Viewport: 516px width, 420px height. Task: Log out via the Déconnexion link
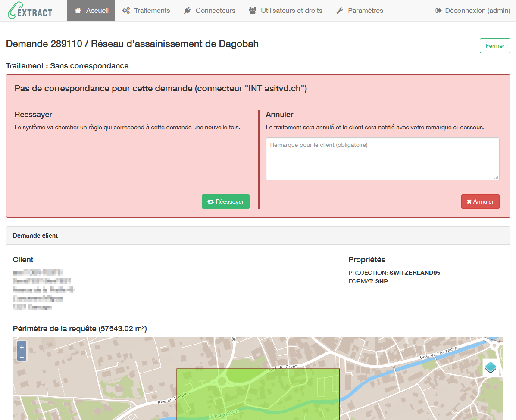pyautogui.click(x=472, y=10)
